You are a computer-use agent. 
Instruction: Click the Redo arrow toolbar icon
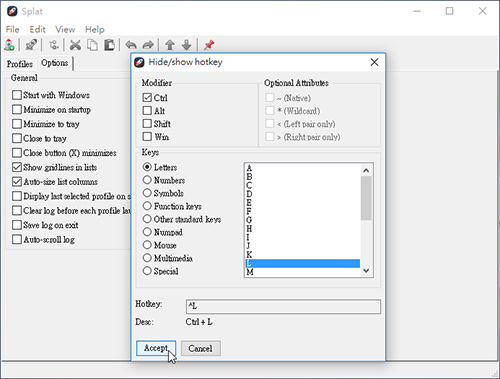click(x=148, y=45)
